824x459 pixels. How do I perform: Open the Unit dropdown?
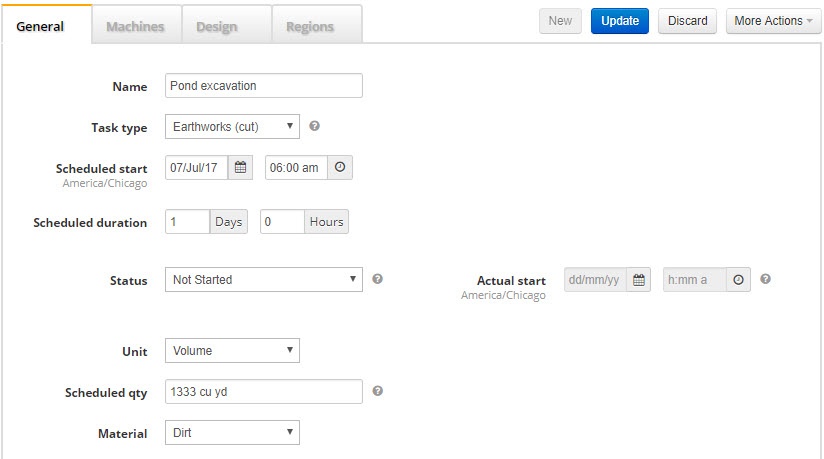(x=232, y=351)
